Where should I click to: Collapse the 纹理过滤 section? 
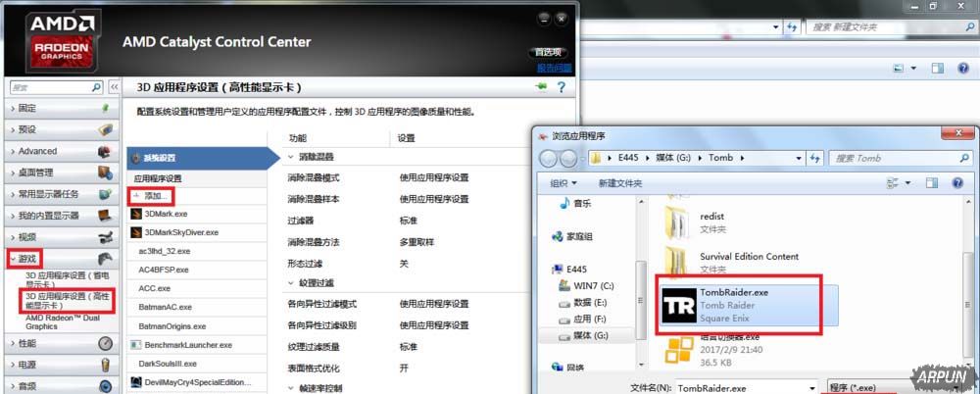click(x=291, y=282)
